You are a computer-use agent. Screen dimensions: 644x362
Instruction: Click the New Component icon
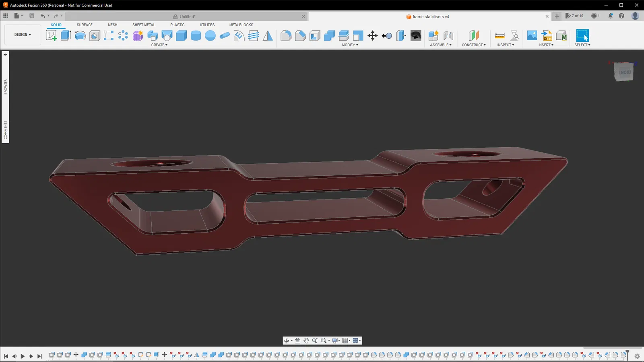pyautogui.click(x=433, y=35)
